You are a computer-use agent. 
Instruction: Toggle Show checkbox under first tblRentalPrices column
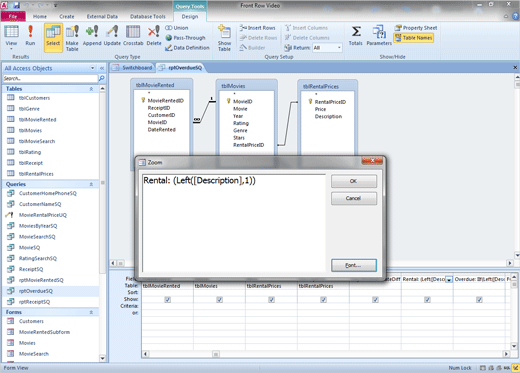271,300
